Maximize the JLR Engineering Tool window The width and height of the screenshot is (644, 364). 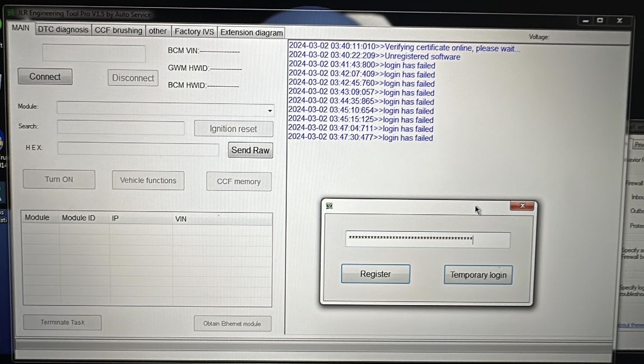600,20
